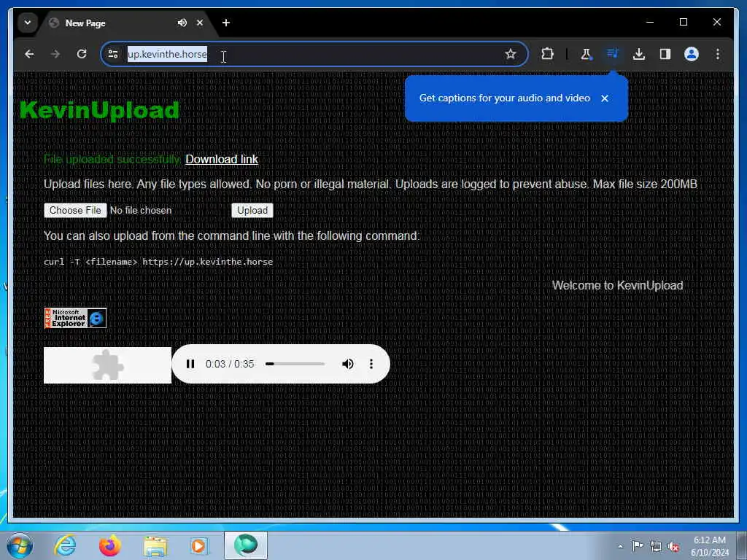Bookmark this page with the star
Screen dimensions: 747x560
[510, 54]
